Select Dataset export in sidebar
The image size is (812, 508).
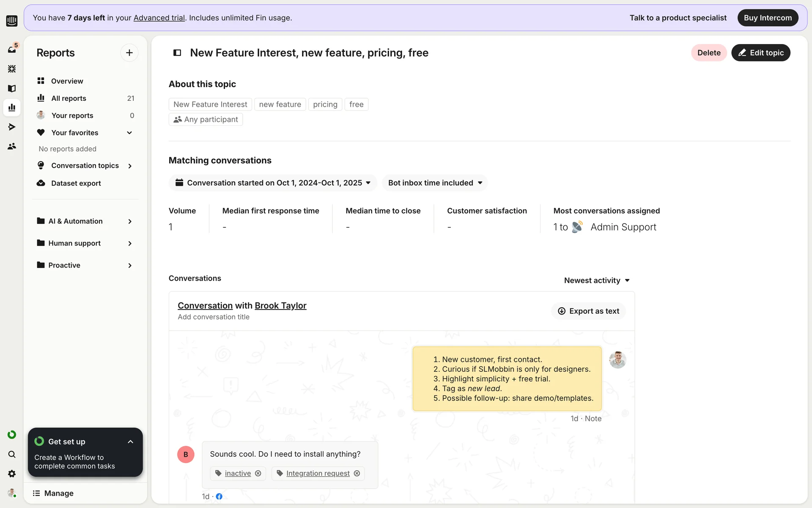(76, 183)
